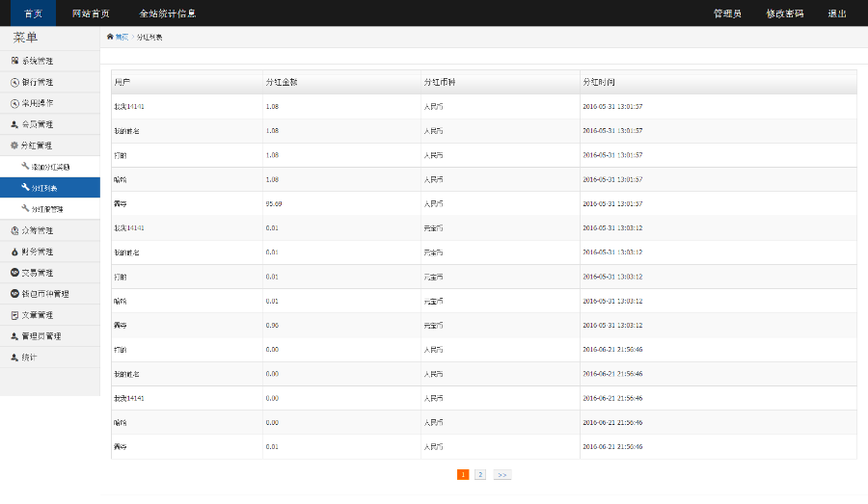The width and height of the screenshot is (868, 504).
Task: Go to pagination page 2
Action: (480, 475)
